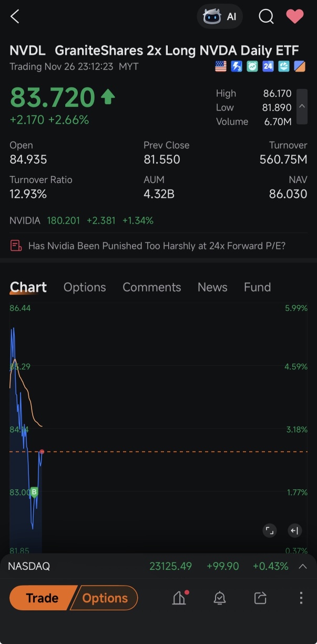Open the three-dot more menu
This screenshot has height=644, width=317.
tap(301, 598)
